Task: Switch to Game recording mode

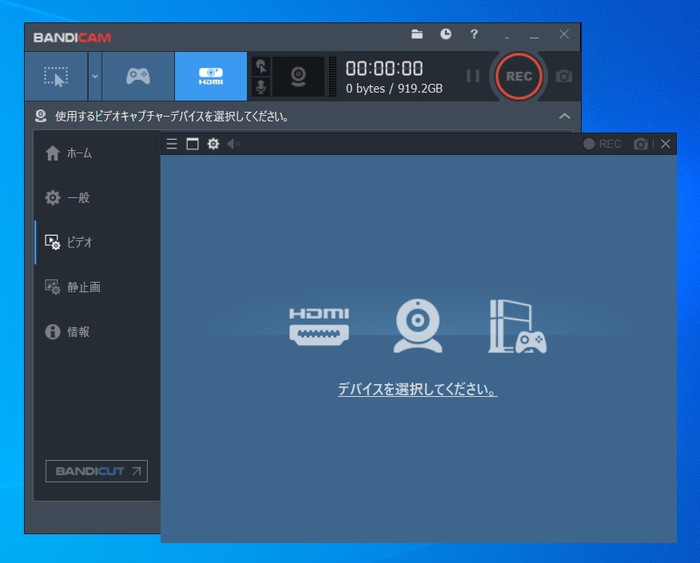Action: (138, 76)
